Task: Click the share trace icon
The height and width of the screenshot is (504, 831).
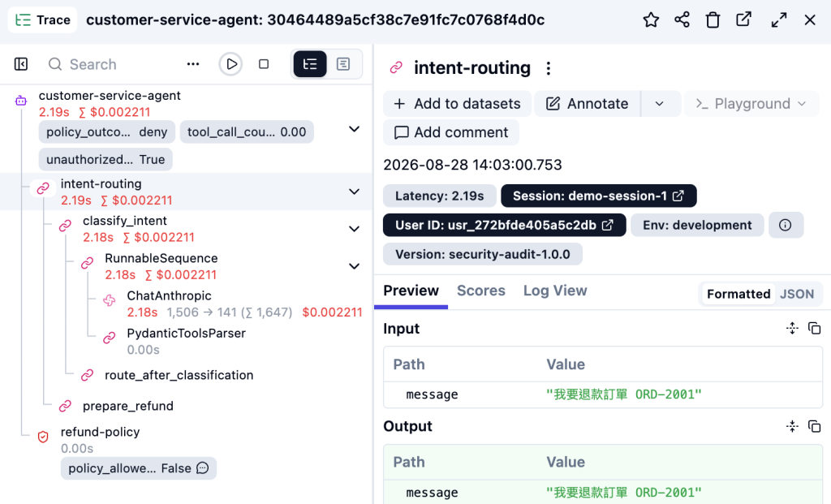Action: pyautogui.click(x=682, y=20)
